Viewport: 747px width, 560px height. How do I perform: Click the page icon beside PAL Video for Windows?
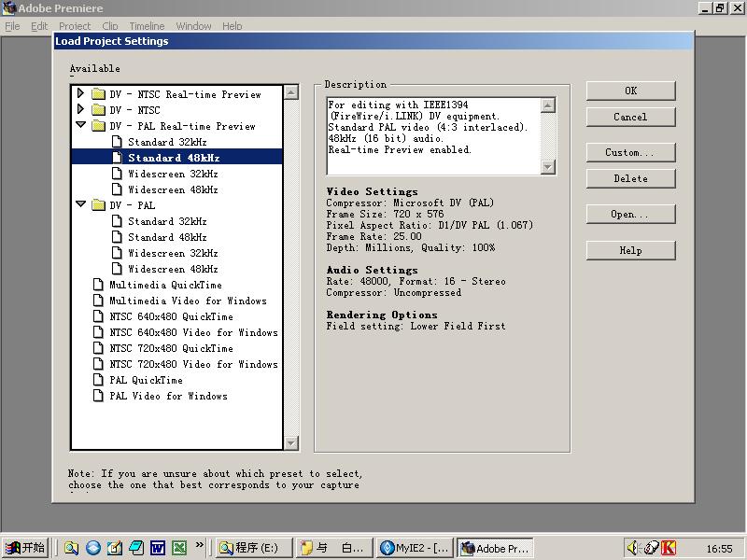click(x=98, y=396)
